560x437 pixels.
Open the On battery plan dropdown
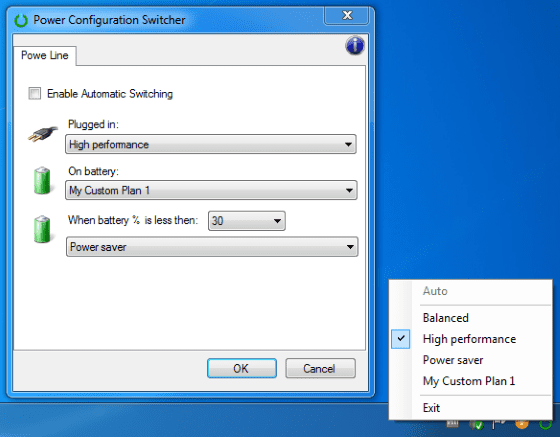[211, 190]
